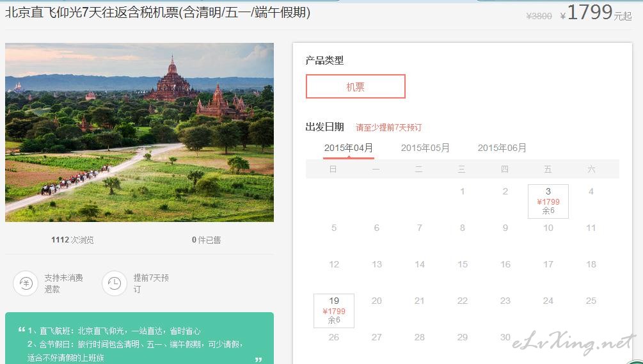Viewport: 643px width, 364px height.
Task: Switch to the 2015年06月 month tab
Action: 502,148
